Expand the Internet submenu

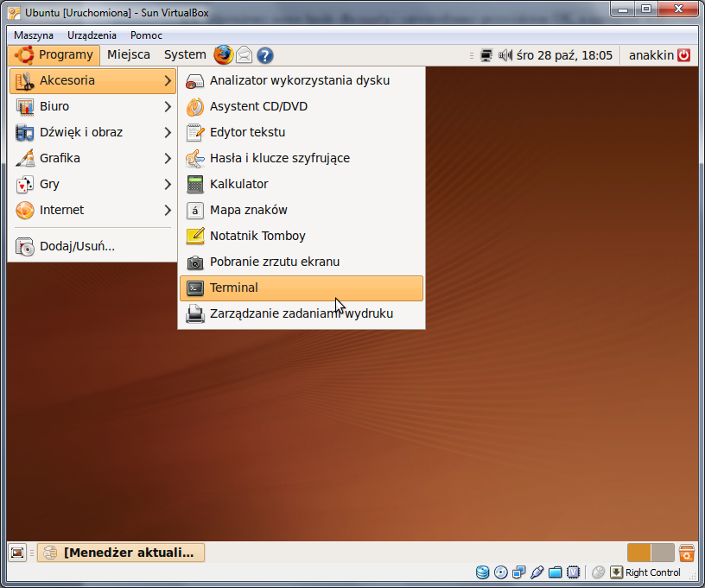[x=92, y=210]
